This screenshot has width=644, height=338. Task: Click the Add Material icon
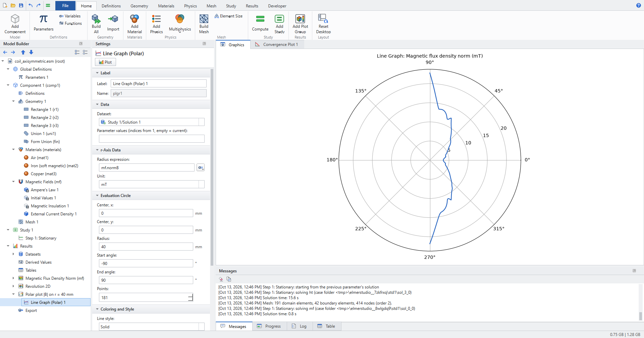(135, 19)
